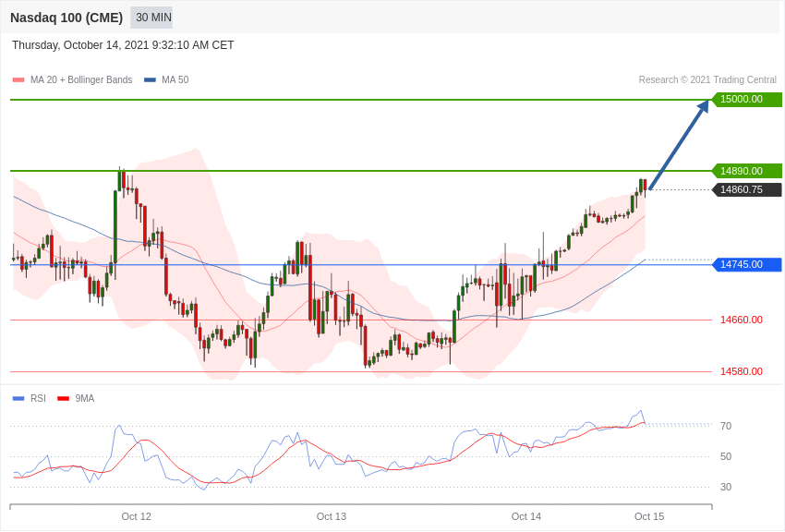Click Research © 2021 Trading Central credit
785x532 pixels.
707,80
